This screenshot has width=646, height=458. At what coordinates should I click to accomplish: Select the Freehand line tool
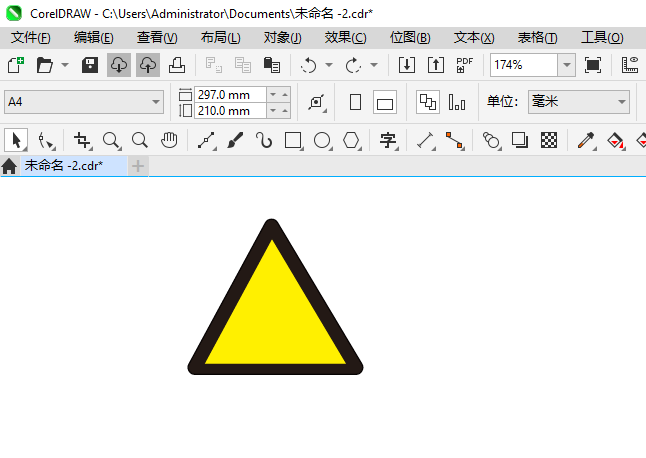pyautogui.click(x=206, y=140)
